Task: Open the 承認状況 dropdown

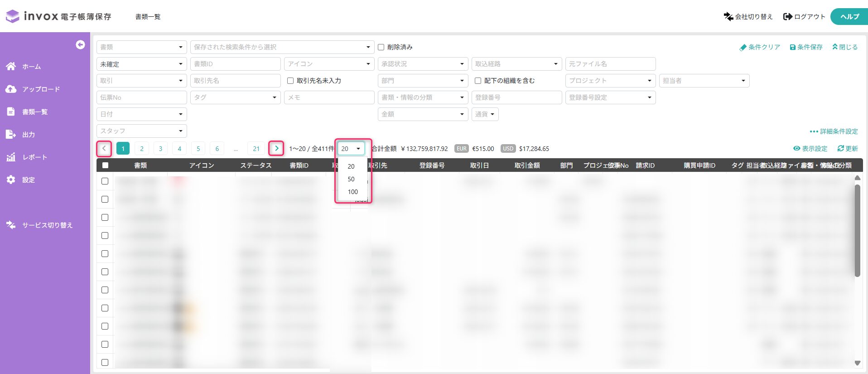Action: [x=422, y=64]
